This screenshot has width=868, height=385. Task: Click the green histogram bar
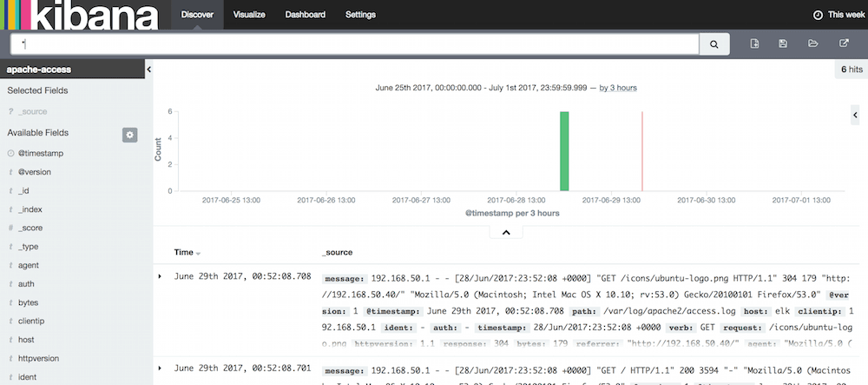click(x=564, y=150)
